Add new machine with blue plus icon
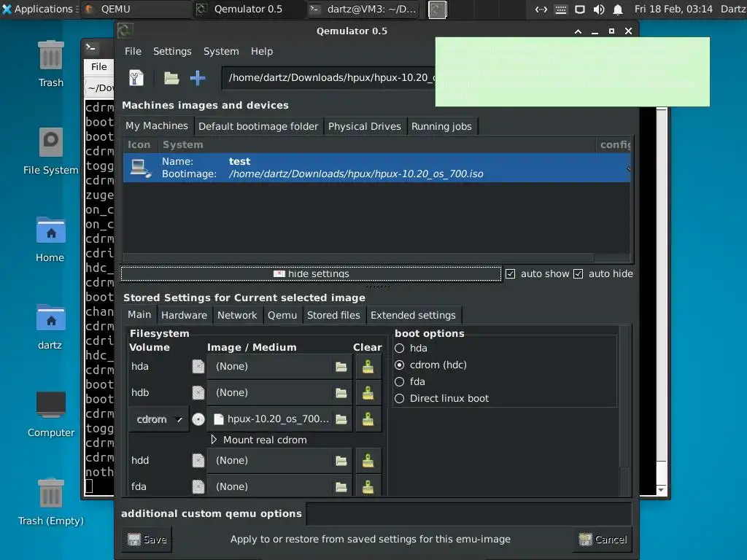The width and height of the screenshot is (747, 560). (x=198, y=77)
